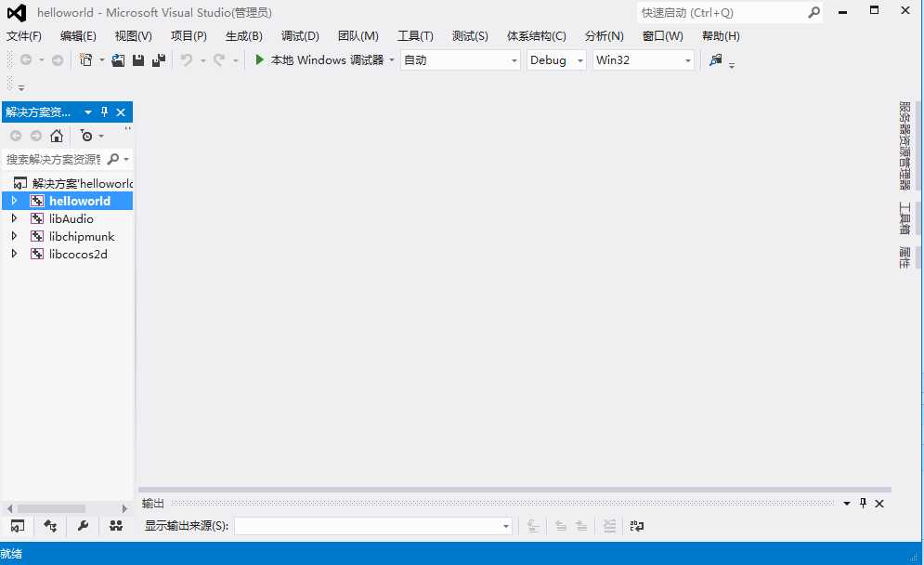Click the quick launch search magnifier icon

(x=813, y=12)
